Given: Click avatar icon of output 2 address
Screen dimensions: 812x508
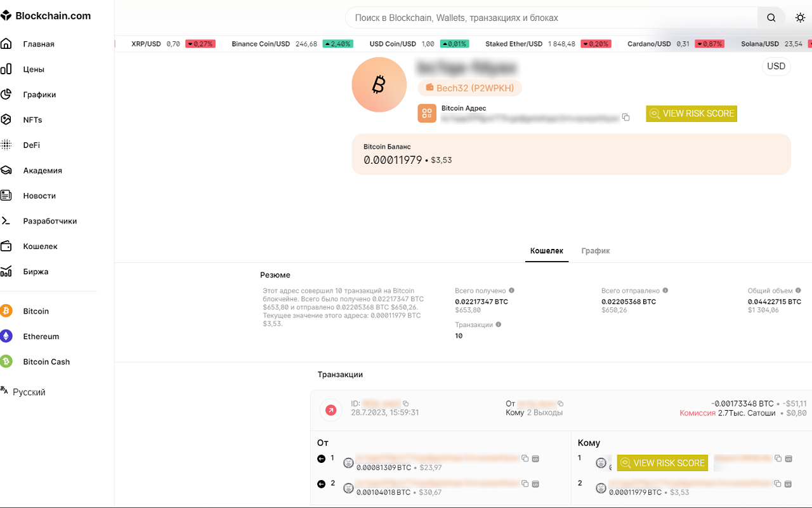Looking at the screenshot, I should tap(601, 488).
